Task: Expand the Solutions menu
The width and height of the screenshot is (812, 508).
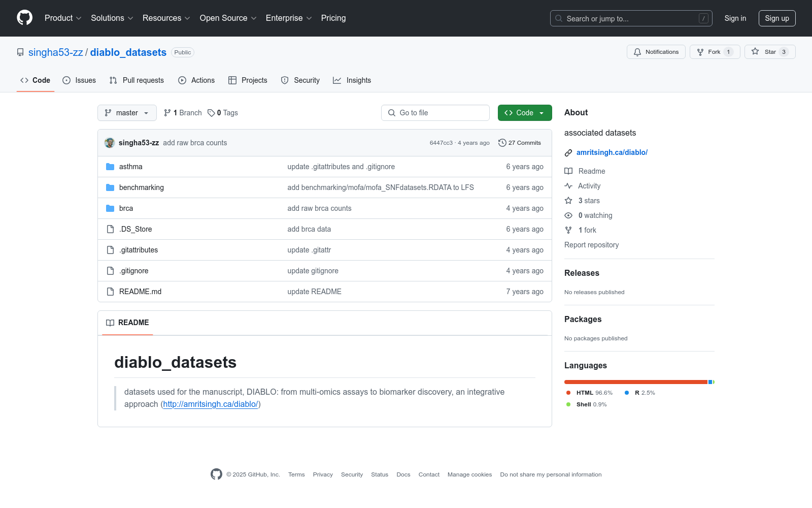Action: coord(112,18)
